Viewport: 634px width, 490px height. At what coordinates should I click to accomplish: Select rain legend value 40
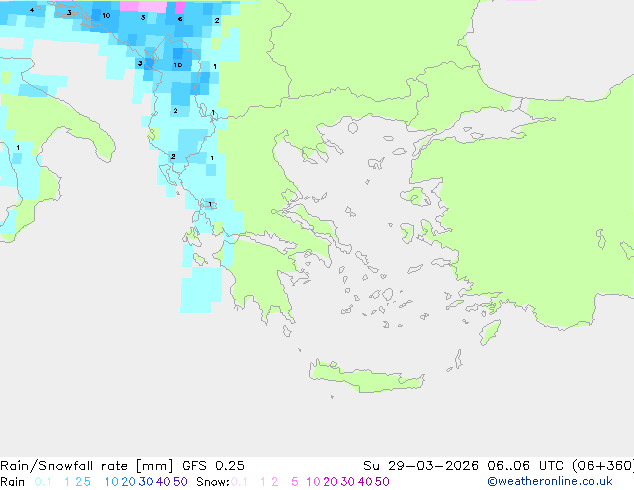[163, 482]
